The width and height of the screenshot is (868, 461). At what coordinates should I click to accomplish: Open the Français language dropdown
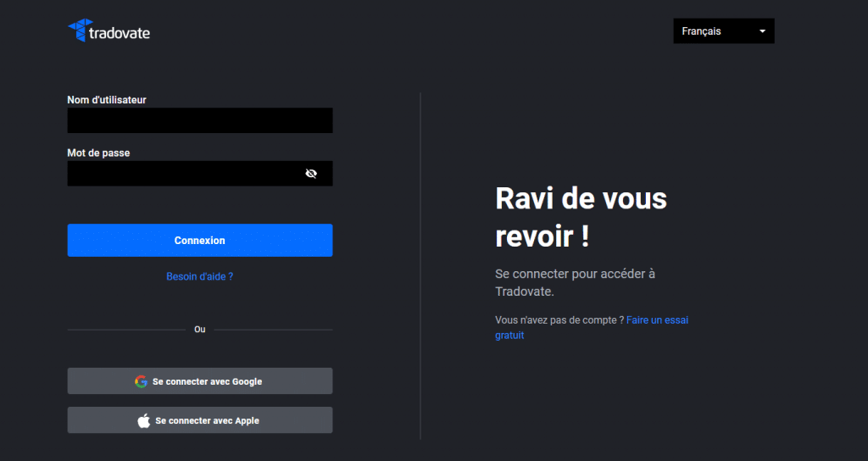click(x=723, y=31)
